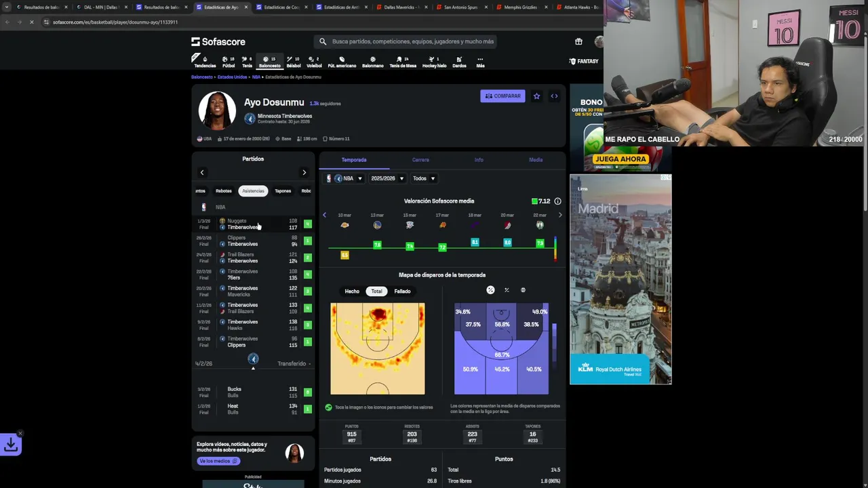
Task: Click the Ve los medios button
Action: pos(218,461)
